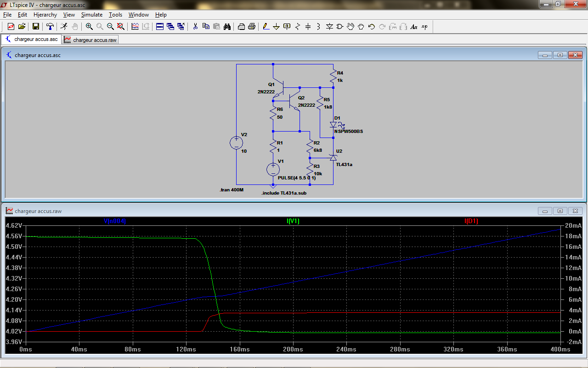Image resolution: width=588 pixels, height=368 pixels.
Task: Click the Save floppy disk icon
Action: (x=35, y=27)
